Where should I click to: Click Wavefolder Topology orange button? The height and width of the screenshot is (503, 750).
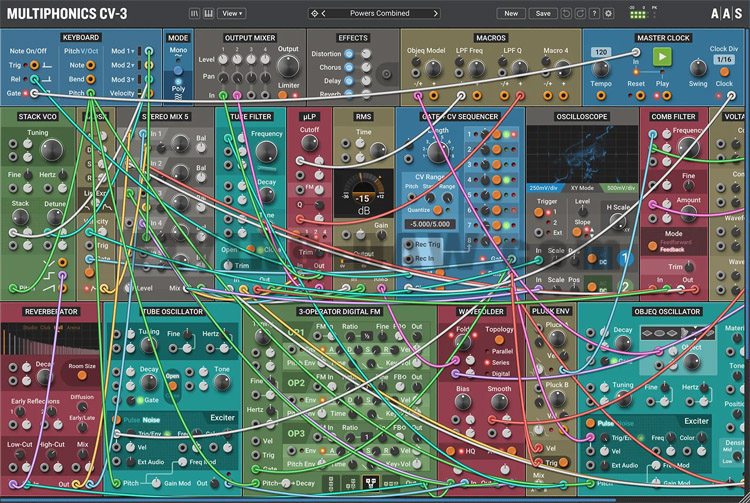click(499, 339)
